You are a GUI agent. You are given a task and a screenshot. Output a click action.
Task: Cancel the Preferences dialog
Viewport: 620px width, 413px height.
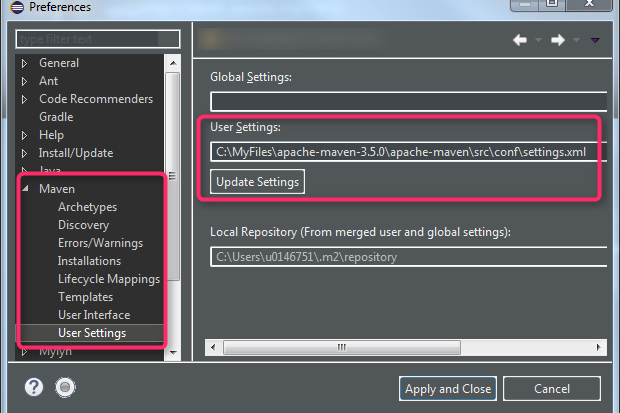click(551, 389)
